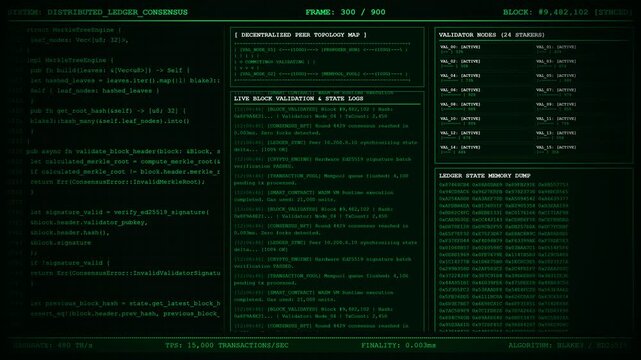Screen dimensions: 641x360
Task: Click the assert_eq!(block.header.prev_hash line
Action: pyautogui.click(x=126, y=314)
